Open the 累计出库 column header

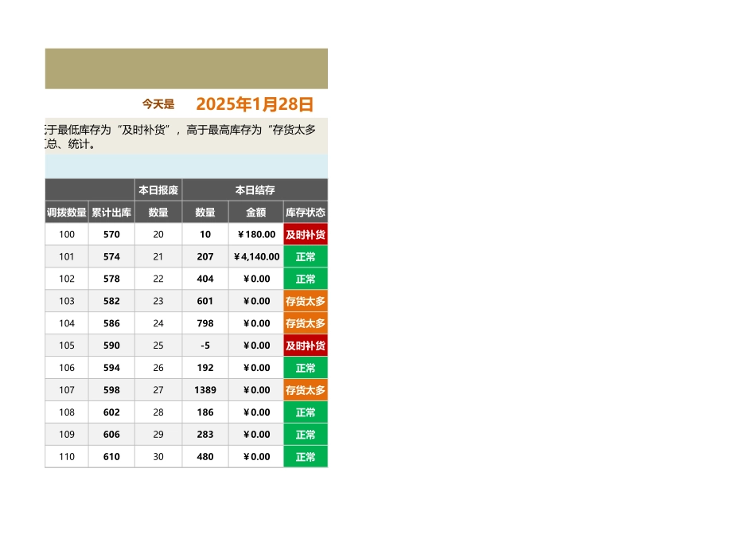tap(111, 212)
